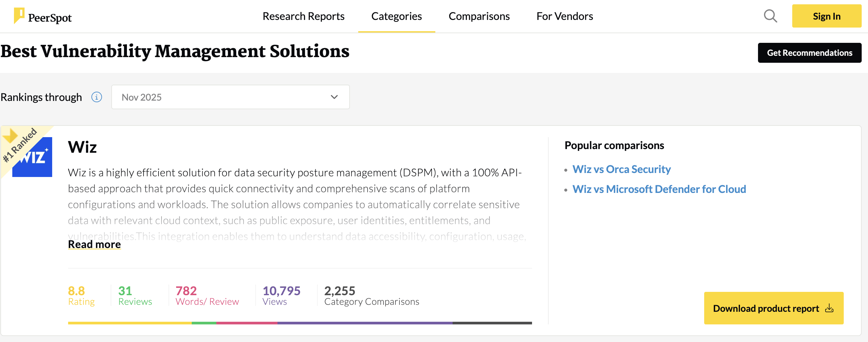Image resolution: width=868 pixels, height=342 pixels.
Task: Open the Wiz vs Orca Security comparison
Action: pos(622,169)
